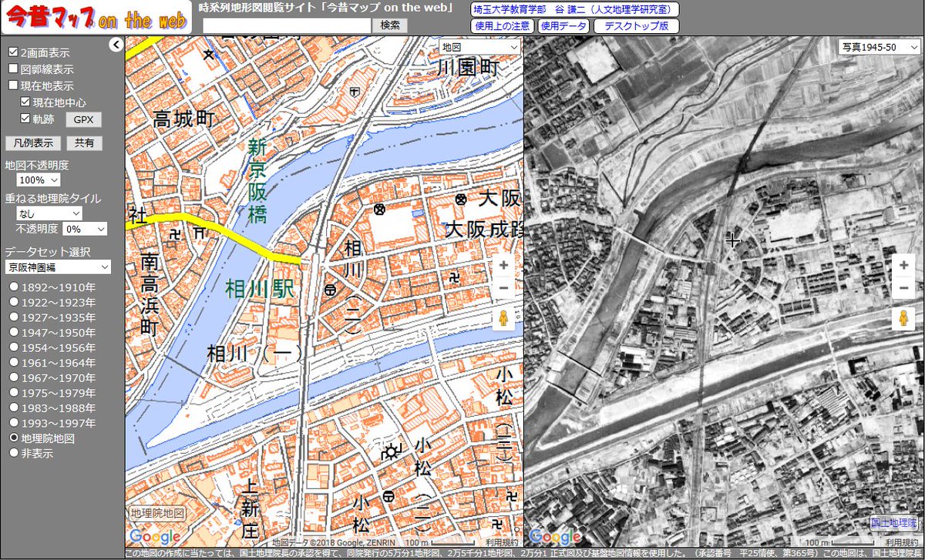Select the 1927～1935年 radio option
The image size is (925, 560).
[13, 317]
